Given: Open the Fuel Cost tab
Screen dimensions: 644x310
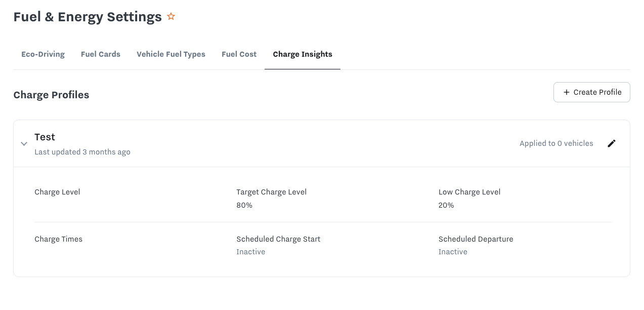Looking at the screenshot, I should click(239, 54).
